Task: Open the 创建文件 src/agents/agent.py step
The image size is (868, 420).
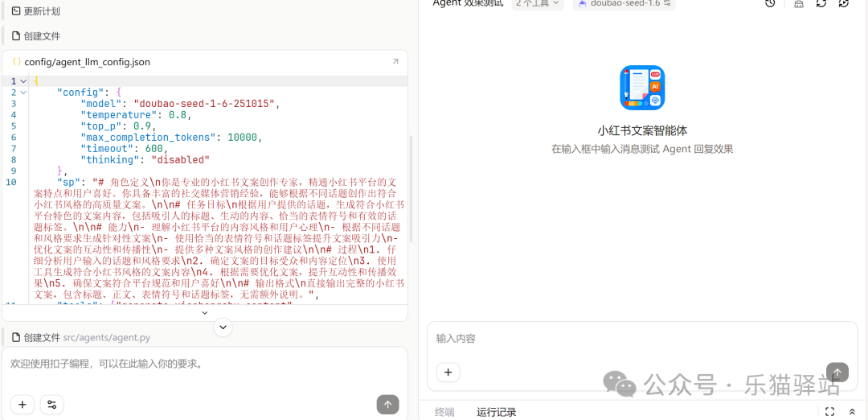Action: [x=80, y=337]
